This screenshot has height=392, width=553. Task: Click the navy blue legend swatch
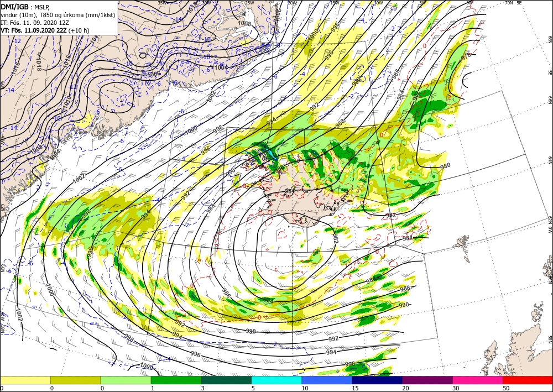(377, 380)
